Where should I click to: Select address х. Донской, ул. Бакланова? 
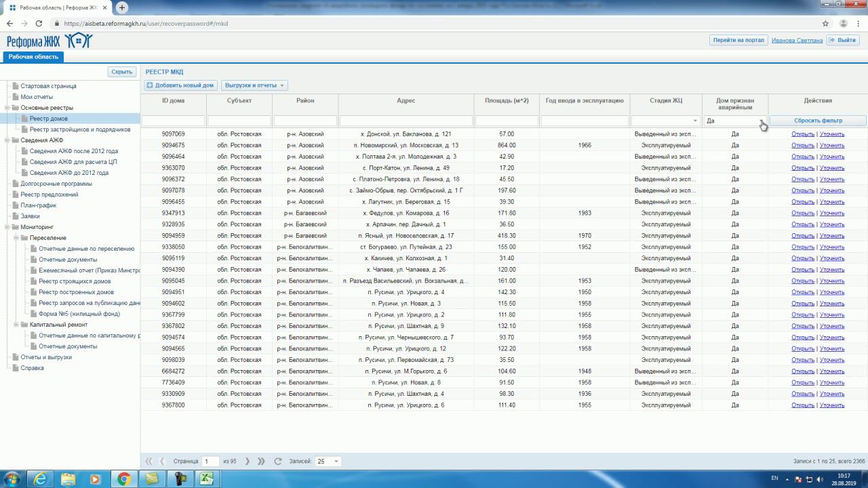406,134
